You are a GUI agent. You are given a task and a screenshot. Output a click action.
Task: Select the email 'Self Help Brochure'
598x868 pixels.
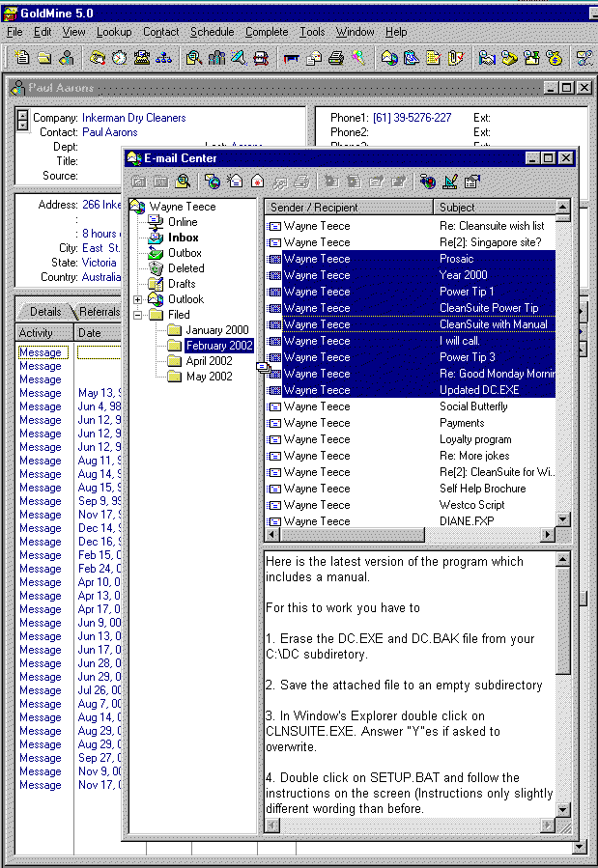(x=411, y=489)
